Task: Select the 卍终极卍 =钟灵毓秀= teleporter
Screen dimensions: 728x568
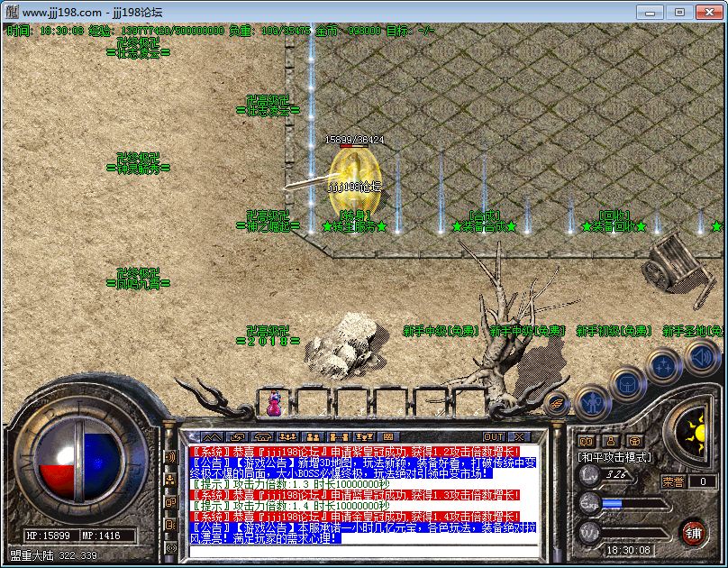Action: (x=138, y=163)
